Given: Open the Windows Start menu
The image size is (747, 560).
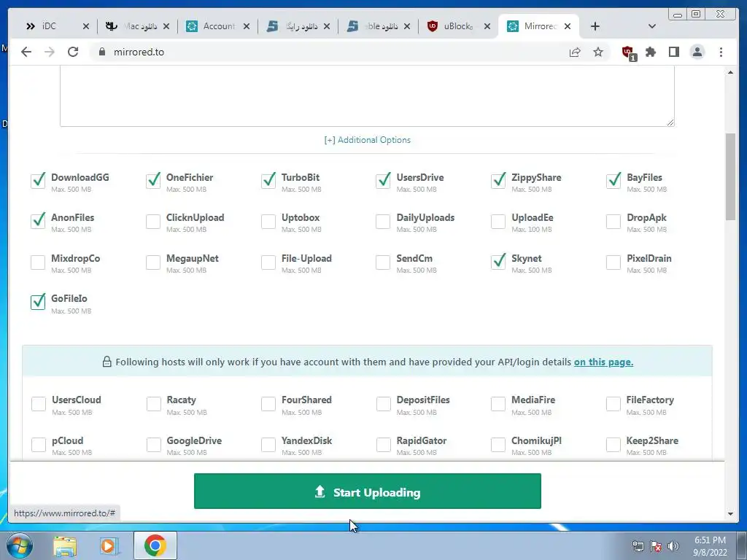Looking at the screenshot, I should [x=19, y=545].
